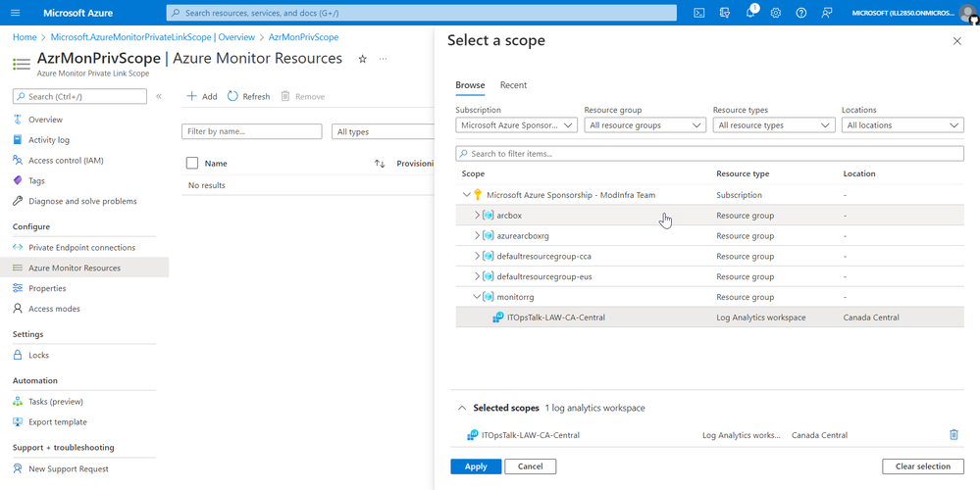Expand the defaultresourcegroup-cca resource group

(x=477, y=256)
